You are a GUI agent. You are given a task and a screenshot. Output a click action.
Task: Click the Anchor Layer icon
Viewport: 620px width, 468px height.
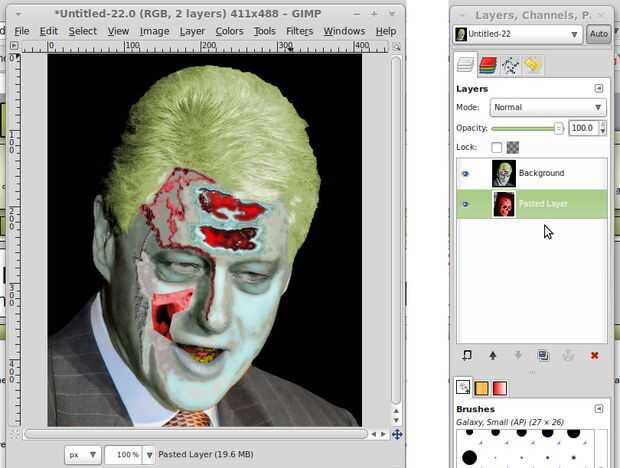[x=568, y=356]
